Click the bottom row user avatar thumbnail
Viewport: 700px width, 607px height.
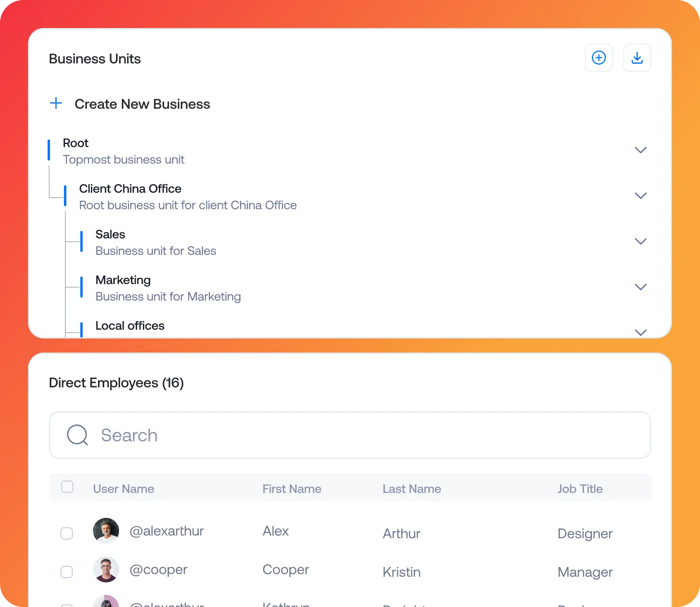[x=106, y=602]
